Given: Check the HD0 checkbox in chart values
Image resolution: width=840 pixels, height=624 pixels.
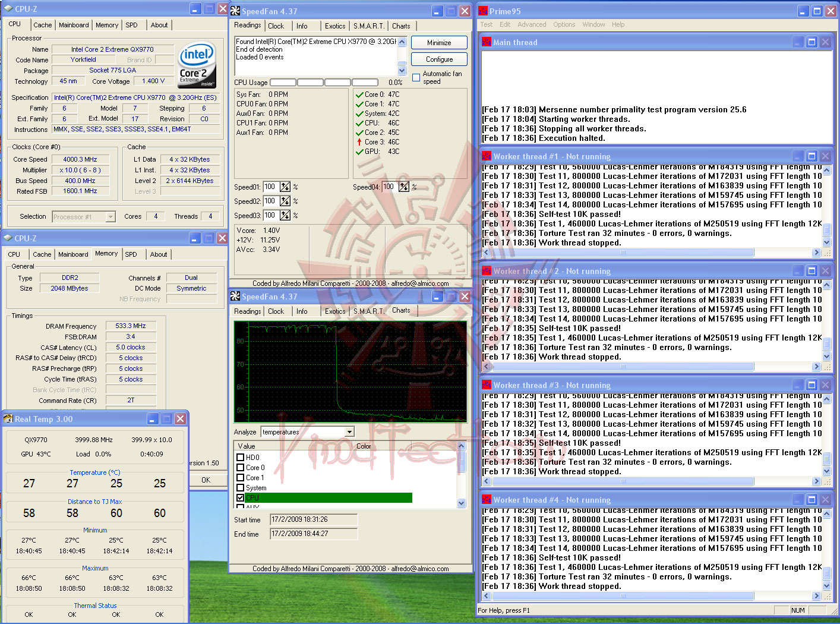Looking at the screenshot, I should 241,458.
